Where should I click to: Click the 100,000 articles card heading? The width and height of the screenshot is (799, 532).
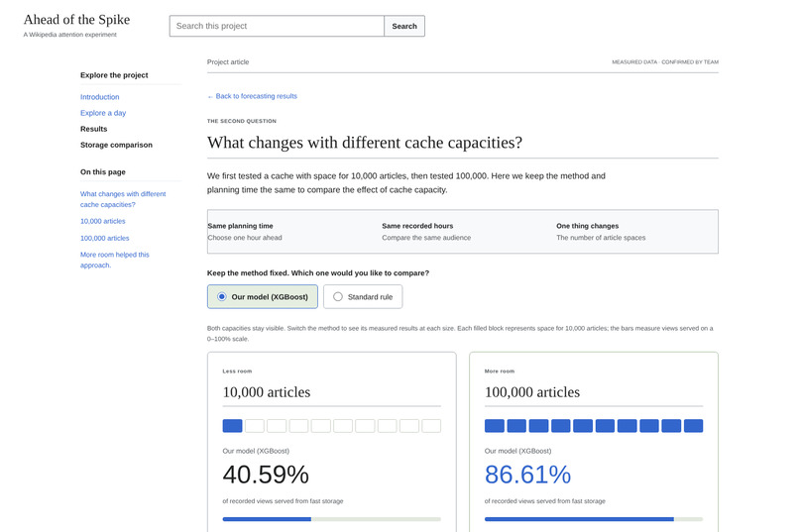click(x=532, y=392)
